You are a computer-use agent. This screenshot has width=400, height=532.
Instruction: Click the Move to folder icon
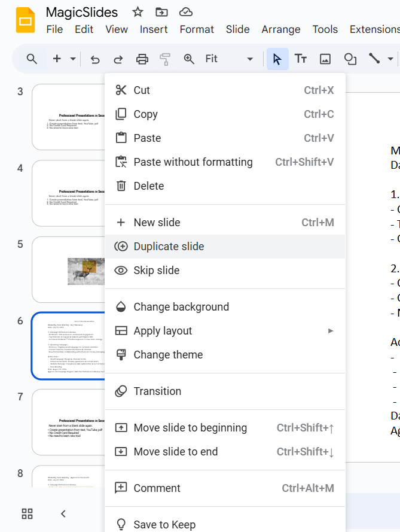pyautogui.click(x=161, y=12)
